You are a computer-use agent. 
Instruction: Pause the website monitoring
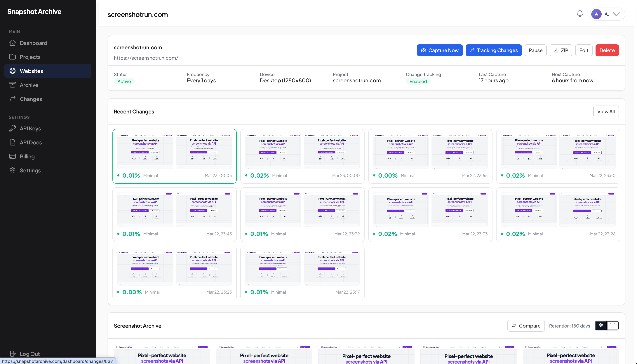point(535,50)
